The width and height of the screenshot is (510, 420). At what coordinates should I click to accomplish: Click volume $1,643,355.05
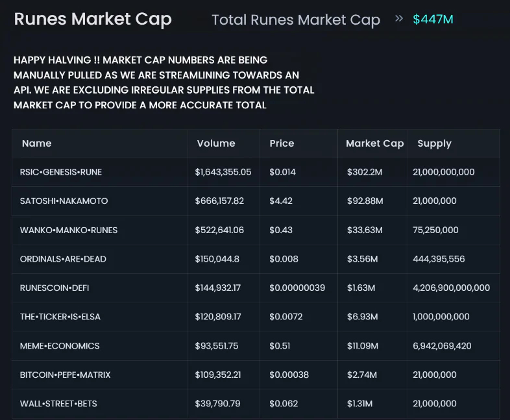[223, 172]
